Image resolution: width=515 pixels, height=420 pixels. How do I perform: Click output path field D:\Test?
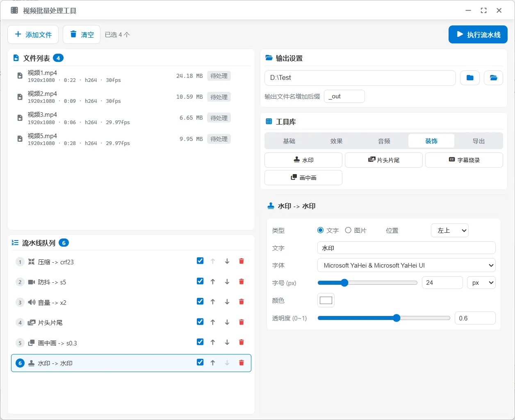tap(360, 78)
